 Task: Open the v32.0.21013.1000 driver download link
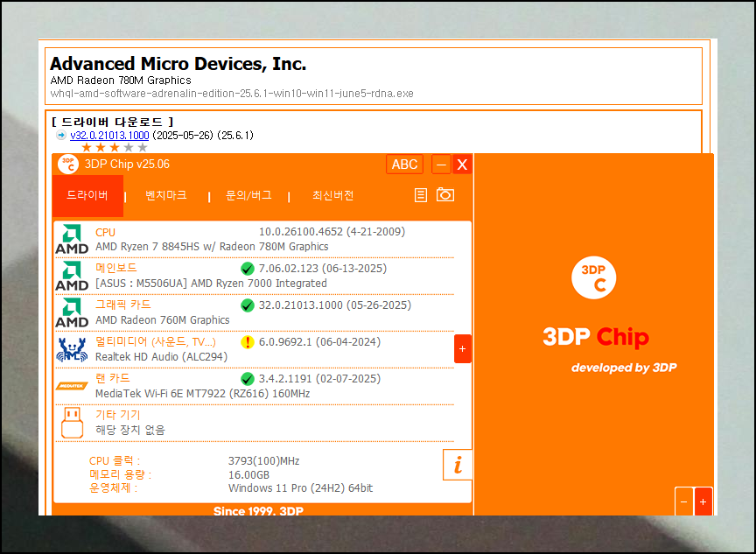click(x=109, y=136)
